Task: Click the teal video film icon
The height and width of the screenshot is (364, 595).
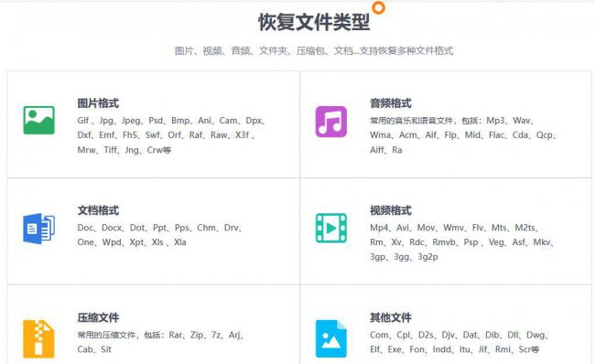Action: (x=330, y=228)
